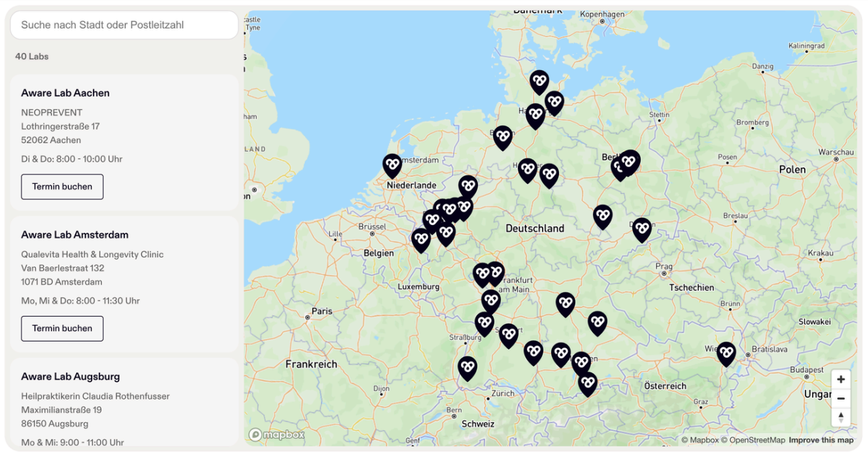Select the marker between Stuttgart and Augsburg
Image resolution: width=868 pixels, height=460 pixels.
[x=533, y=352]
